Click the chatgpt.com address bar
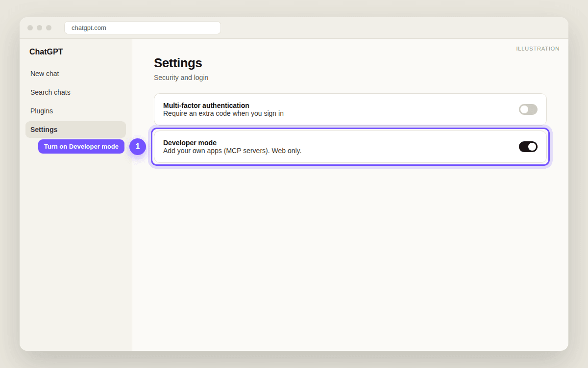This screenshot has width=588, height=368. 143,28
